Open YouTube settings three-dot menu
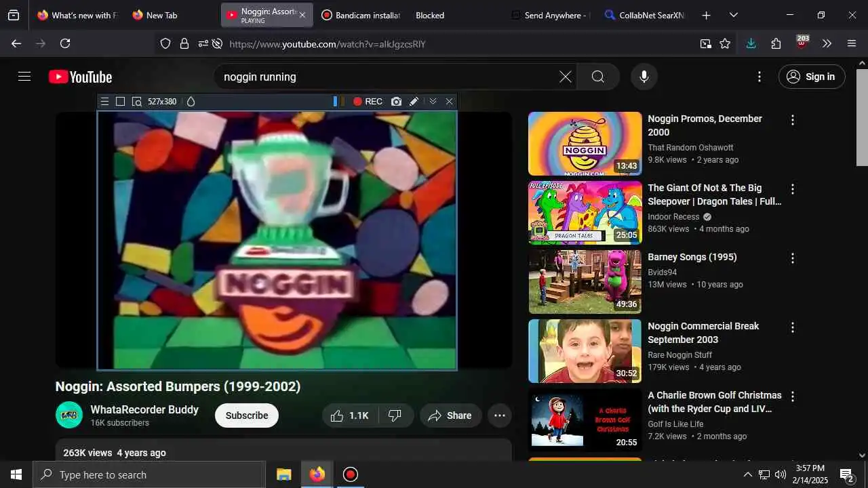Viewport: 868px width, 488px height. click(x=759, y=77)
